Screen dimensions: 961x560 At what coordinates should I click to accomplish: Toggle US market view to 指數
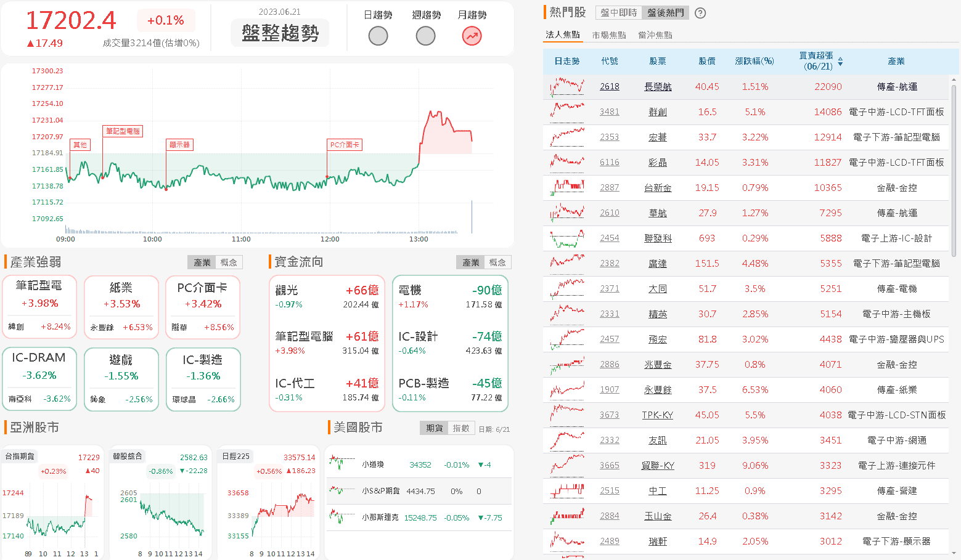[x=461, y=428]
